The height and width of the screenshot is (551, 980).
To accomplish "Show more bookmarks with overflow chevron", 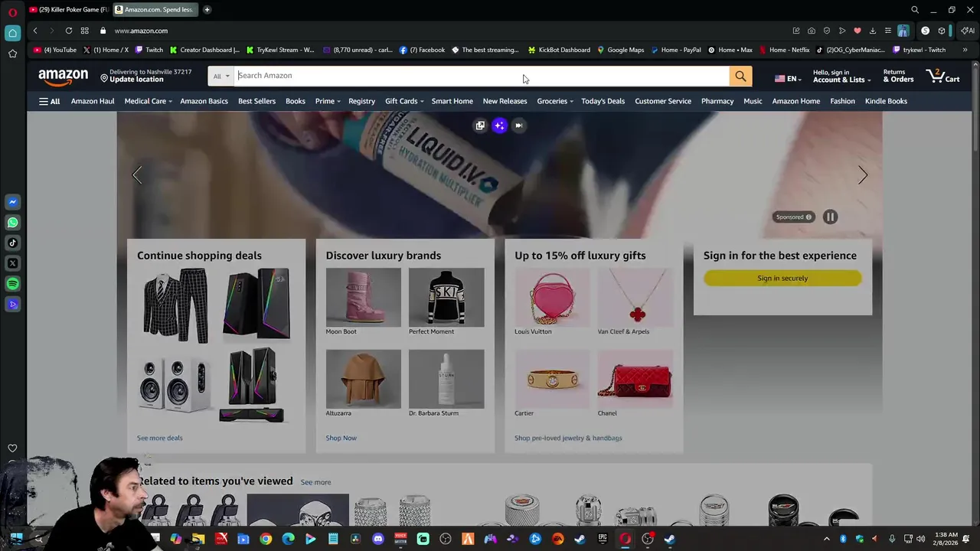I will (x=965, y=50).
